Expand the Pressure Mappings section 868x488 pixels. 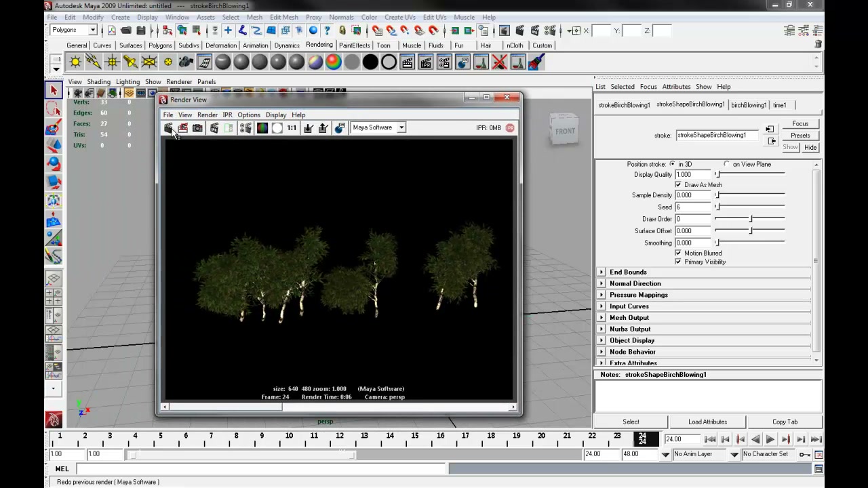(x=601, y=295)
